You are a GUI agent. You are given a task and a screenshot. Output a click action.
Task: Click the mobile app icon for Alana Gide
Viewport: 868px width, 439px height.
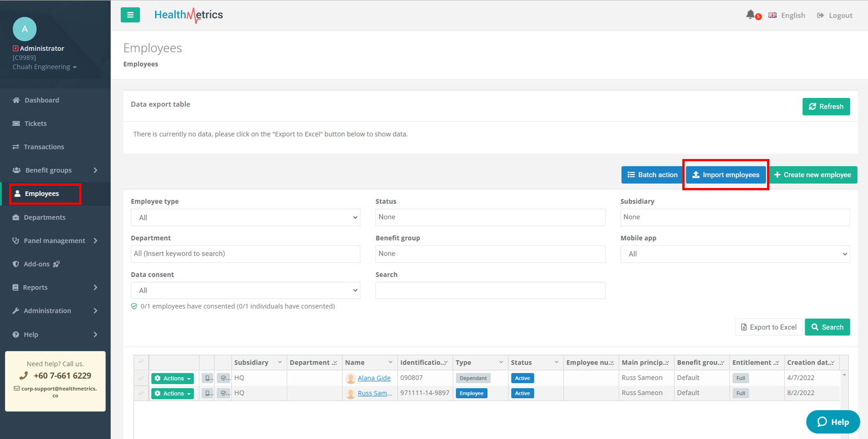coord(207,378)
